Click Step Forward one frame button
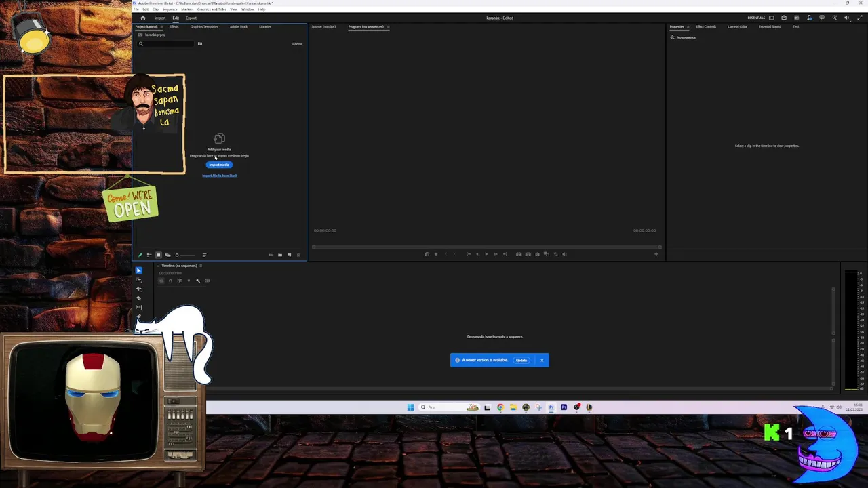868x488 pixels. click(496, 254)
